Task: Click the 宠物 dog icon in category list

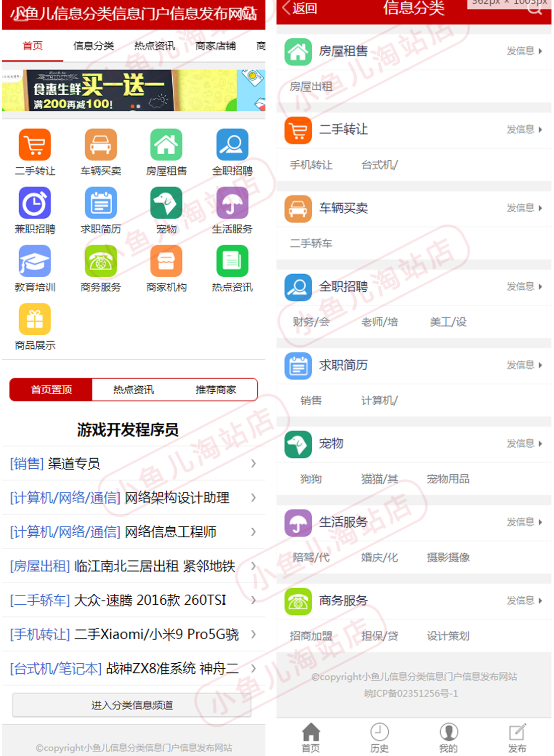Action: 298,444
